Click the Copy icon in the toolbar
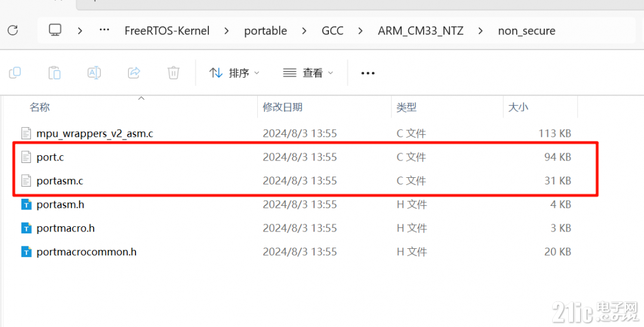The height and width of the screenshot is (327, 644). pos(15,73)
